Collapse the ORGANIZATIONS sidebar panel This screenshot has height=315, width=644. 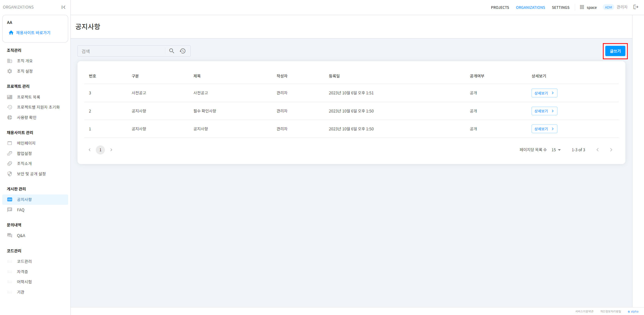63,7
